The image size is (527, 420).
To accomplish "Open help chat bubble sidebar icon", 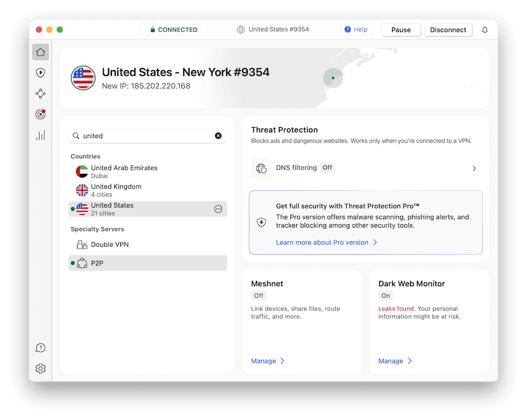I will pos(41,348).
